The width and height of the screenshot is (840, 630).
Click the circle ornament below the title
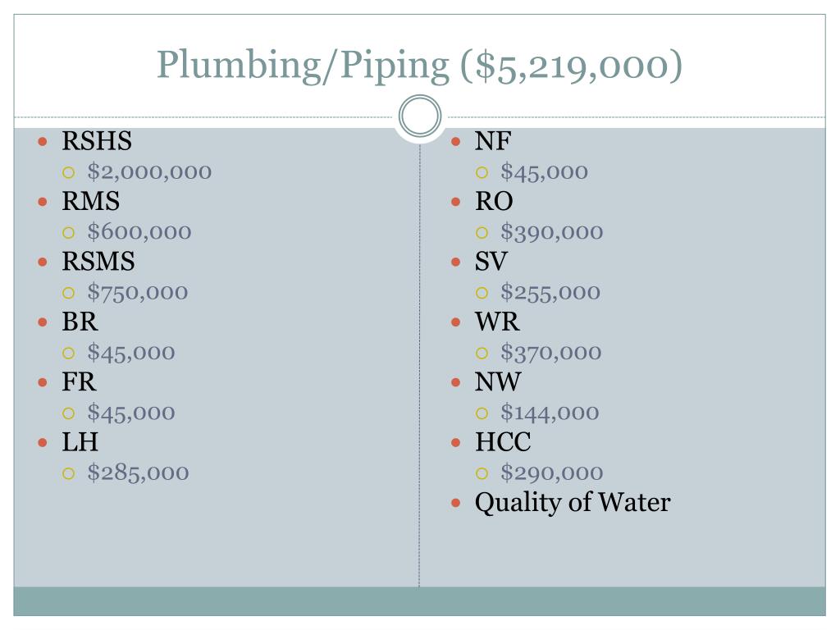[x=420, y=116]
